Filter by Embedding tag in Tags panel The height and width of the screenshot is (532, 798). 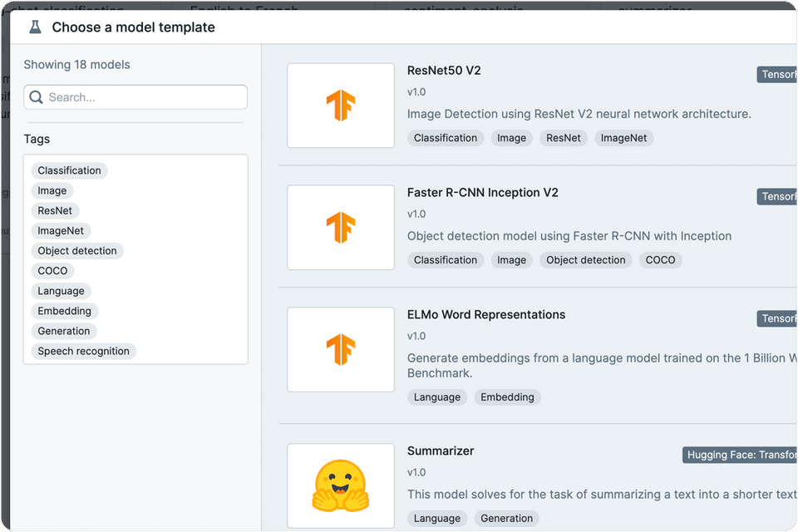[x=65, y=311]
